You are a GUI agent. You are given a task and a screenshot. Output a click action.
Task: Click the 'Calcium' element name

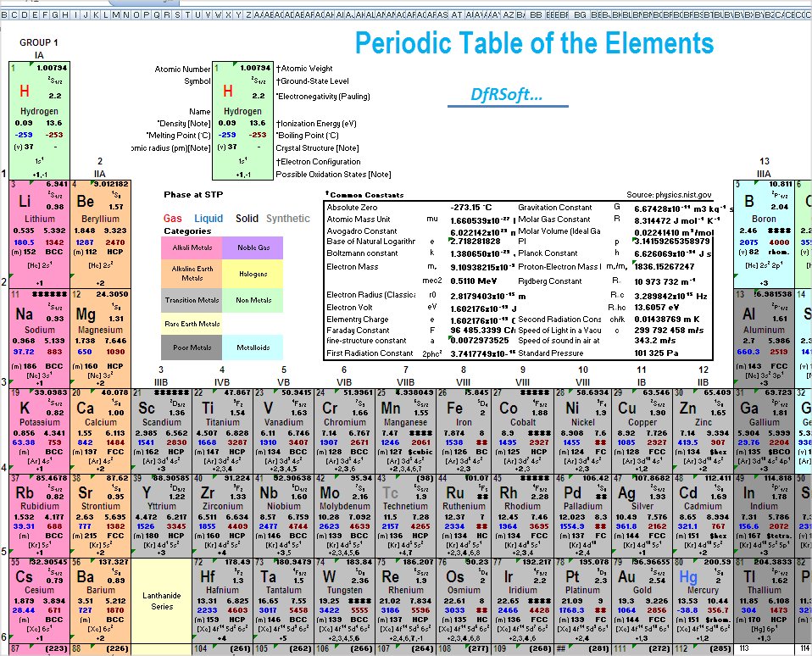[x=101, y=422]
